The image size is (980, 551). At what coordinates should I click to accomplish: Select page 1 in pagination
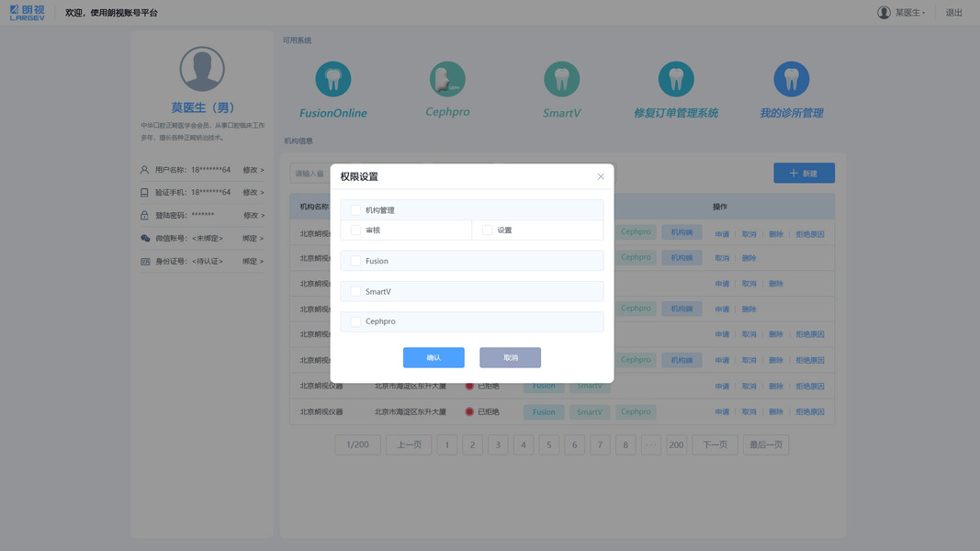tap(447, 444)
